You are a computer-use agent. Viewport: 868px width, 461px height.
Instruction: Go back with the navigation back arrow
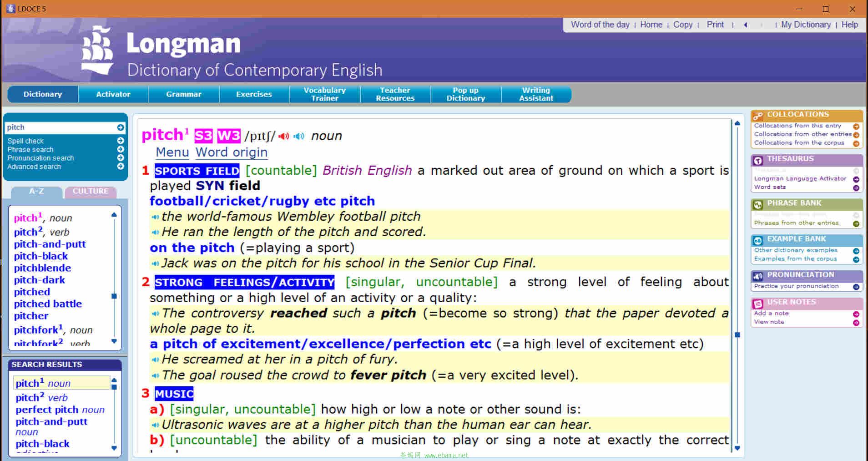746,25
